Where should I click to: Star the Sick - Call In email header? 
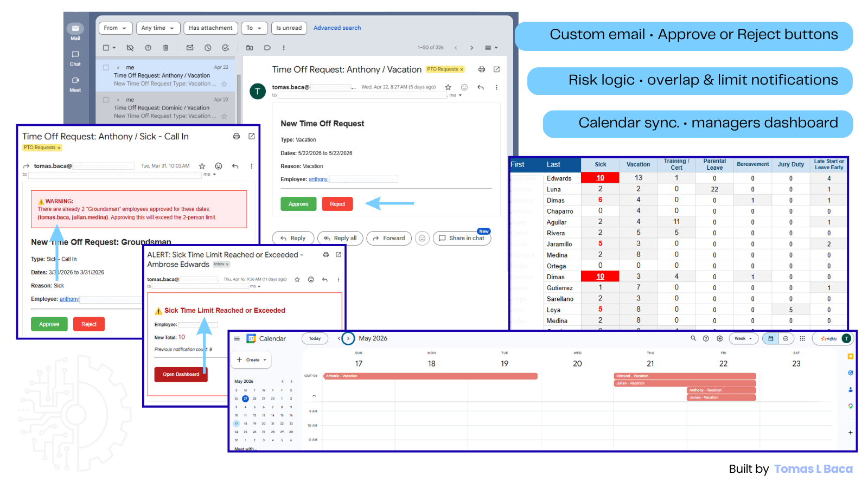click(202, 166)
